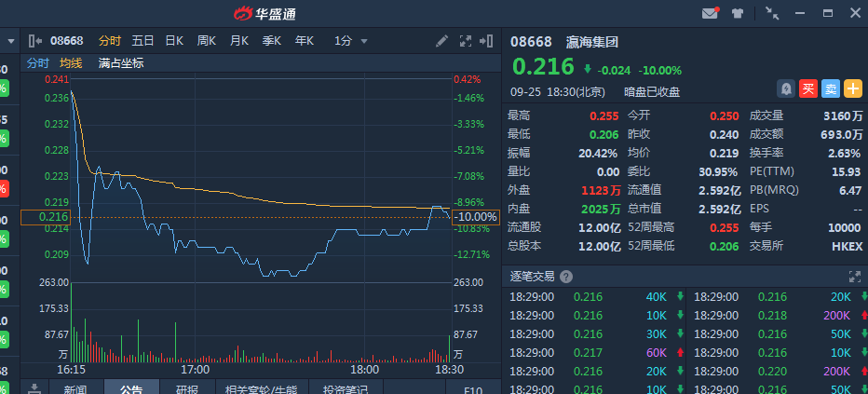Click the 外盘 value 1123万
The width and height of the screenshot is (868, 394).
pyautogui.click(x=602, y=190)
